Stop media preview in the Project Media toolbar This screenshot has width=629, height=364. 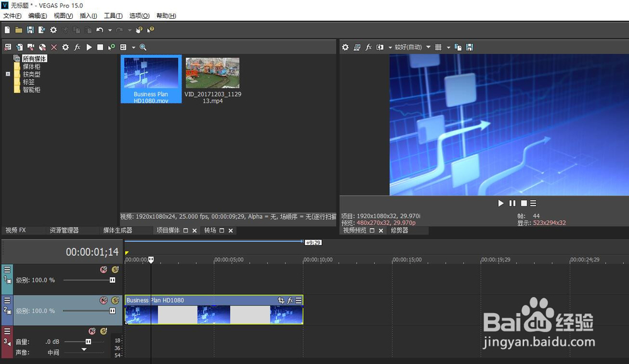coord(100,47)
